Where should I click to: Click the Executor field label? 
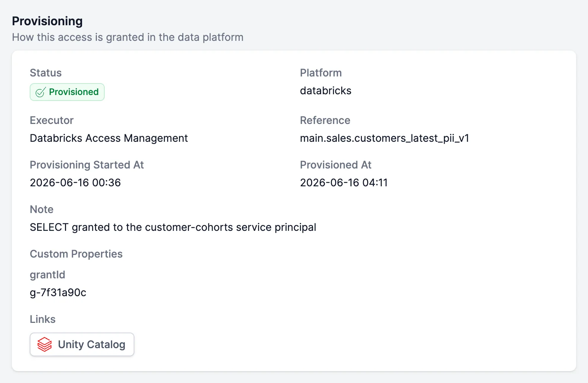pos(52,120)
